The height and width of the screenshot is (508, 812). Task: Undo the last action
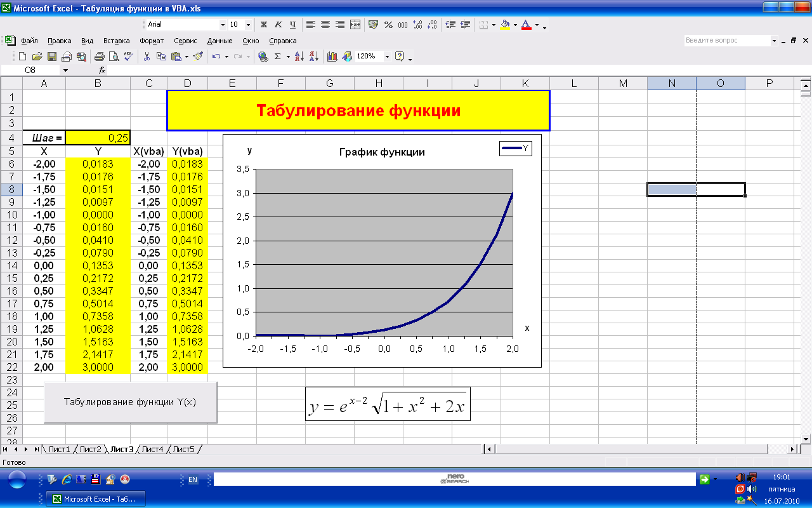pos(216,57)
